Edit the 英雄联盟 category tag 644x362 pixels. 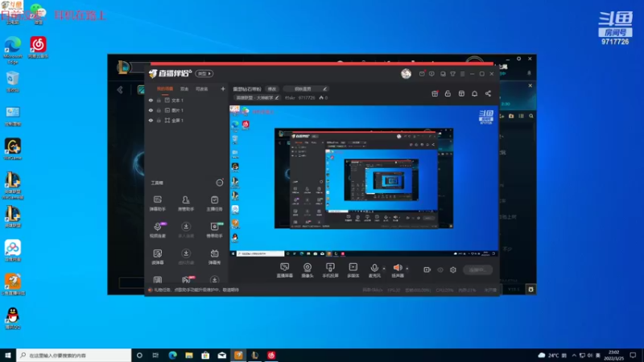257,97
